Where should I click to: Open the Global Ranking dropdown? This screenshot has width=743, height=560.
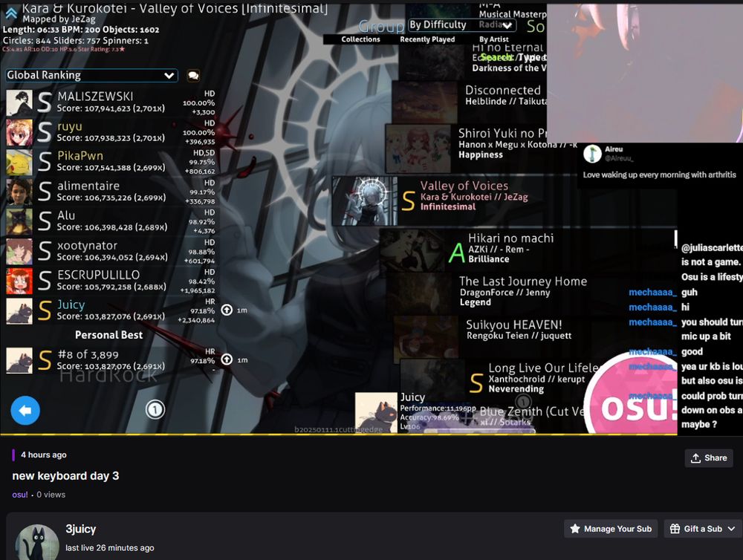tap(91, 75)
